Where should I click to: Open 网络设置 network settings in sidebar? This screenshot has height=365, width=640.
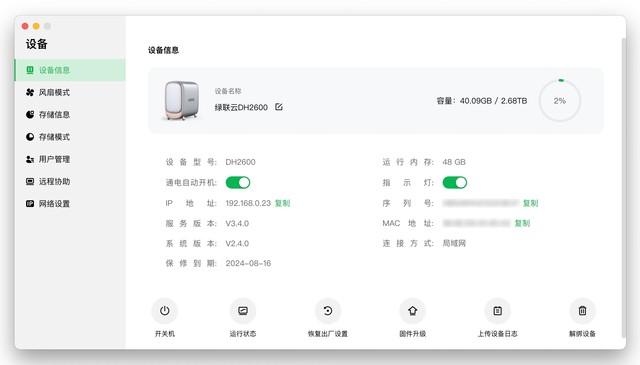click(x=70, y=204)
